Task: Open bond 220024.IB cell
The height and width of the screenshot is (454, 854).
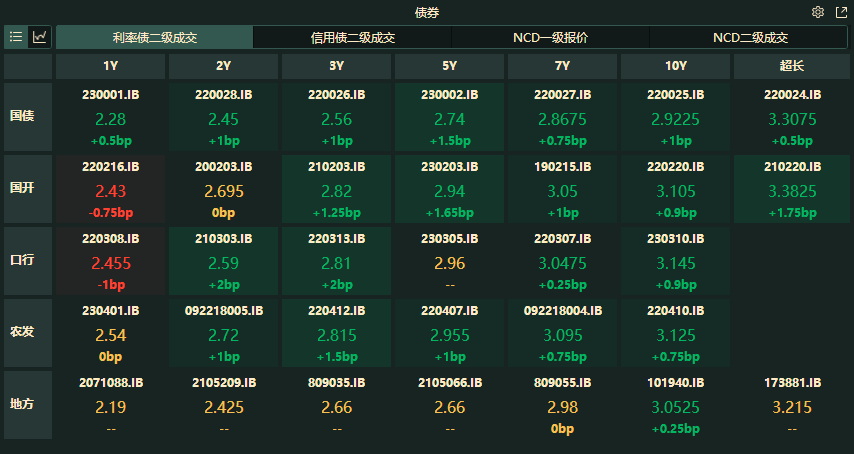Action: 792,116
